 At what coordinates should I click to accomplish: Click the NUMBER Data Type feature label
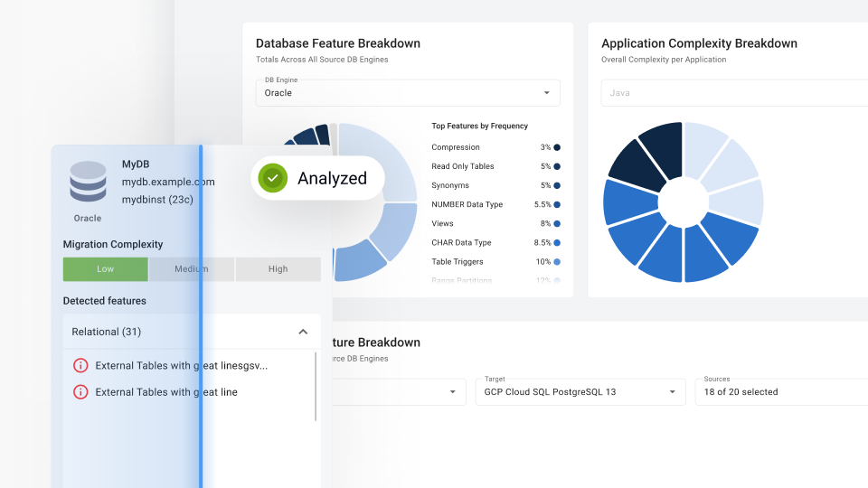[x=467, y=205]
